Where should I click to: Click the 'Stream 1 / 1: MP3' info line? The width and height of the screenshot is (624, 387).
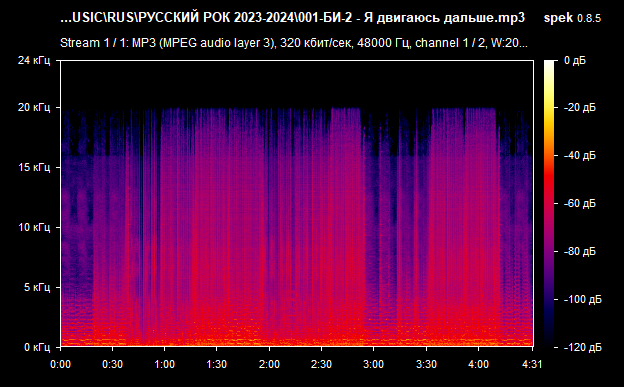(294, 43)
